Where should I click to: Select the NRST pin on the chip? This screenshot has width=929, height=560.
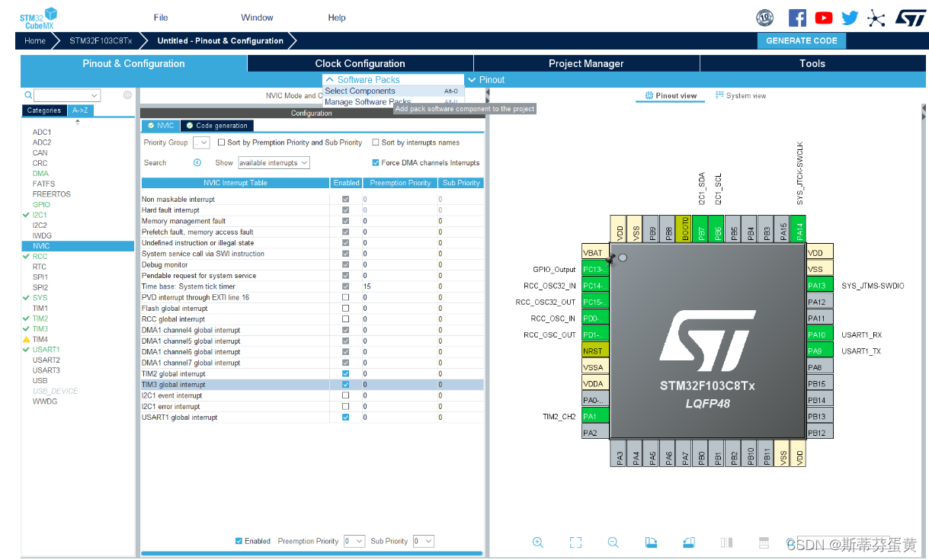coord(594,351)
